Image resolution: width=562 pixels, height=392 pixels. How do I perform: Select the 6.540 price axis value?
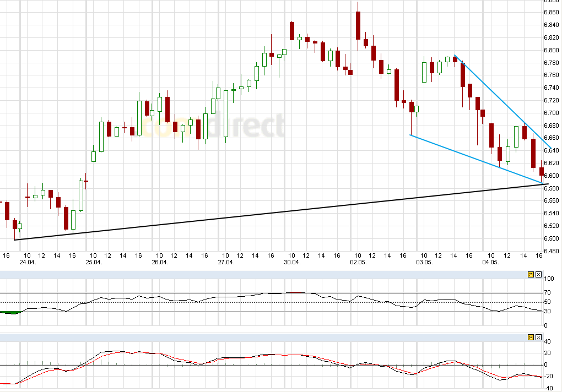click(x=551, y=213)
